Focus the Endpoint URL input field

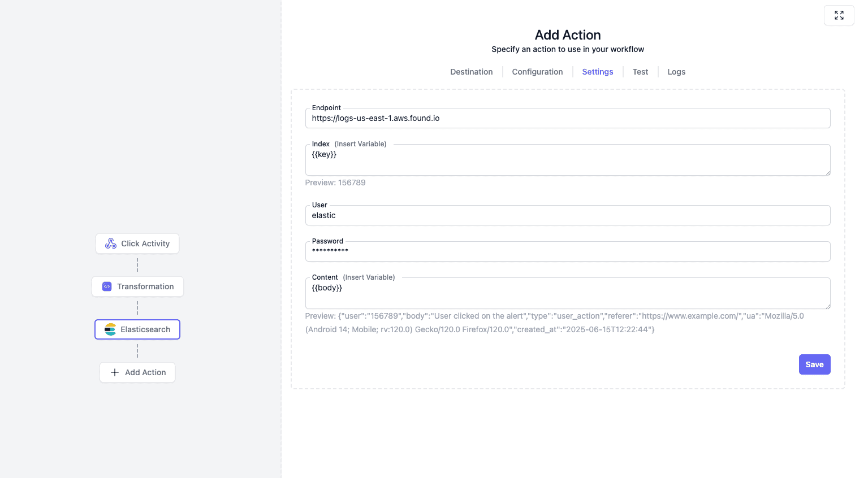568,118
